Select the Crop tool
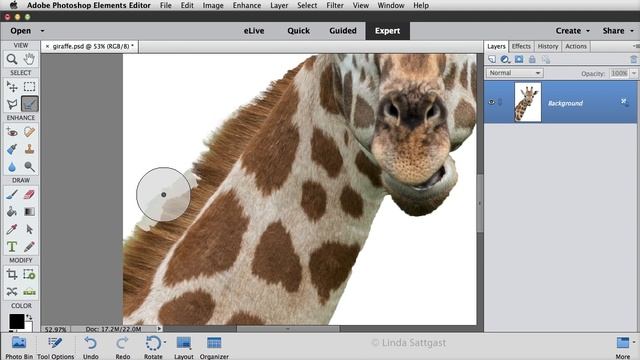640x360 pixels. (x=12, y=274)
